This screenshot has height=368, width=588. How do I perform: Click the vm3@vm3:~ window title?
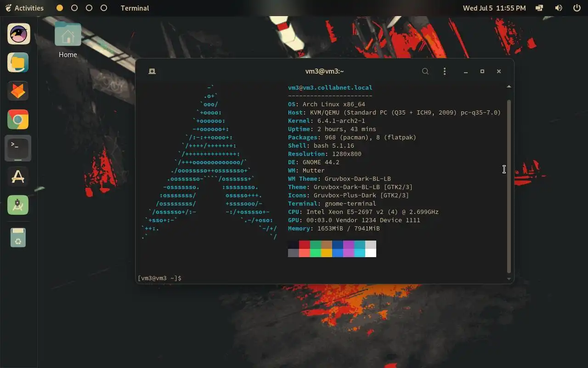[x=325, y=71]
